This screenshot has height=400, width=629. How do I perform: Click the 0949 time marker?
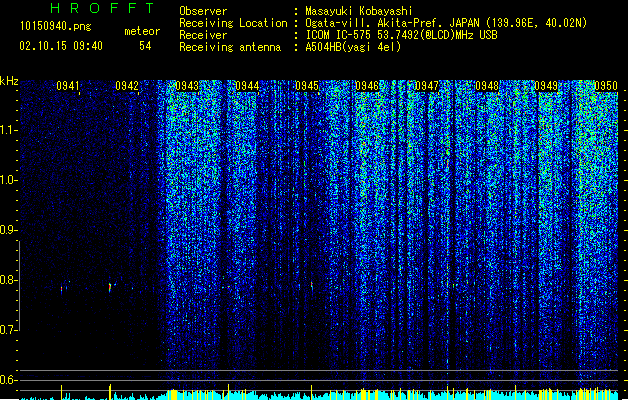point(546,86)
